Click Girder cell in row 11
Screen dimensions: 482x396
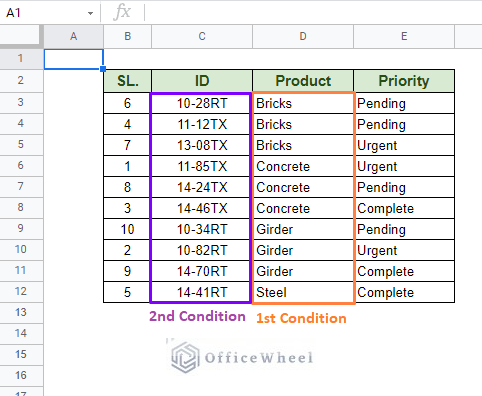[303, 271]
